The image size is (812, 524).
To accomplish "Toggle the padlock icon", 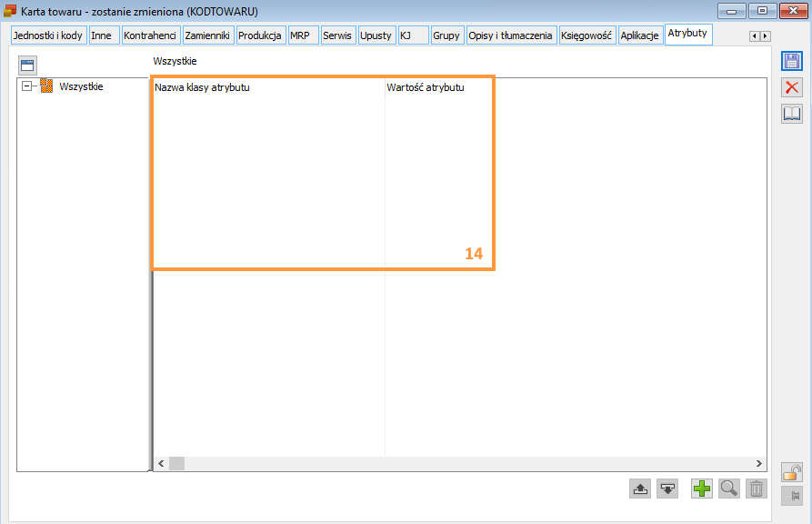I will (792, 472).
